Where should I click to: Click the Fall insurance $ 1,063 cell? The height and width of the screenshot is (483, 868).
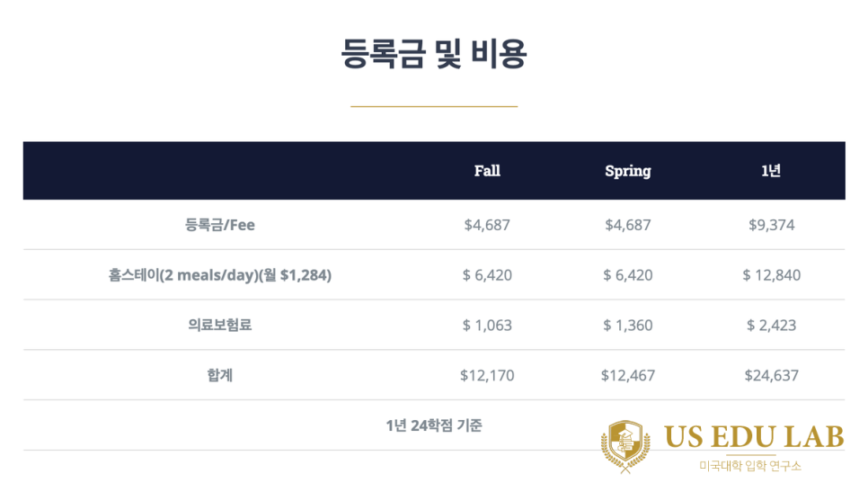[x=487, y=325]
